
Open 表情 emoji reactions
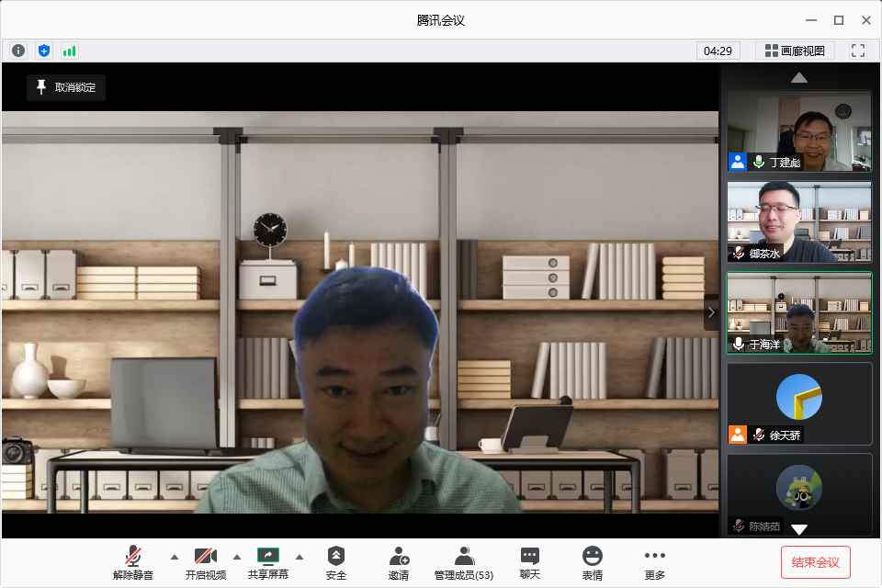point(593,562)
